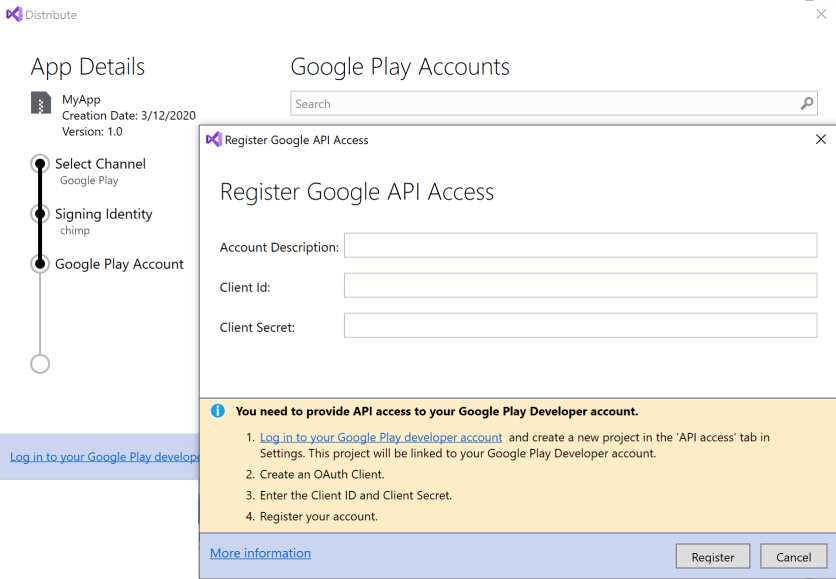Open the More information link

(x=260, y=553)
